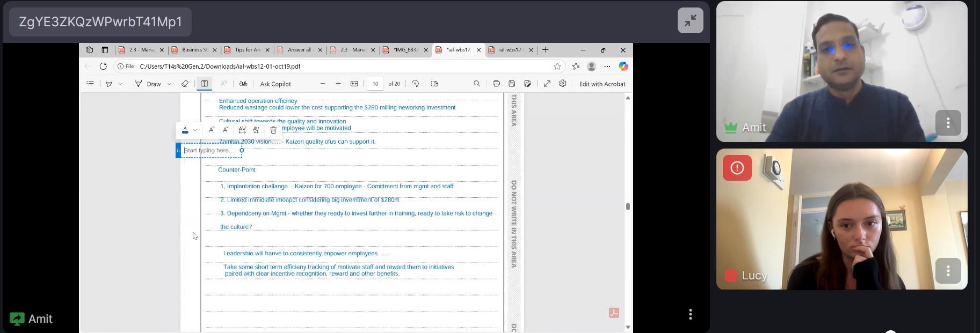Click Edit with Acrobat

click(x=602, y=84)
